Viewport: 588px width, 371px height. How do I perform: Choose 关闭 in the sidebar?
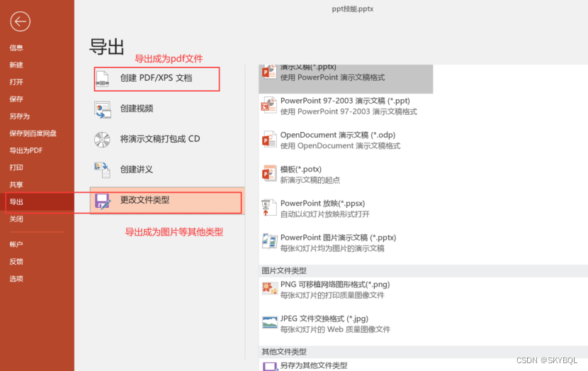[16, 219]
